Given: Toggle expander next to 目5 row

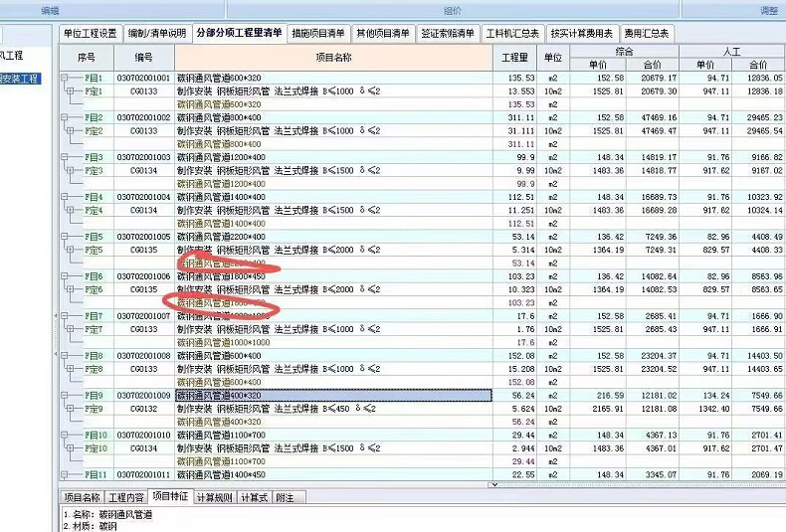Looking at the screenshot, I should point(64,237).
